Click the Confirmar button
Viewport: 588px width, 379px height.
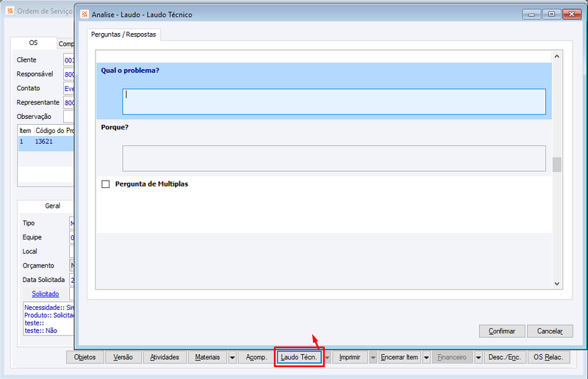click(502, 331)
